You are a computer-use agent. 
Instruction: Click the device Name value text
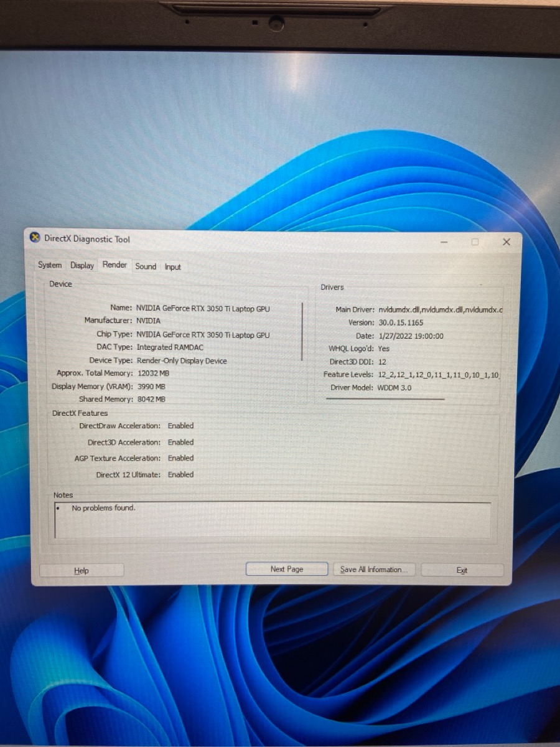203,308
